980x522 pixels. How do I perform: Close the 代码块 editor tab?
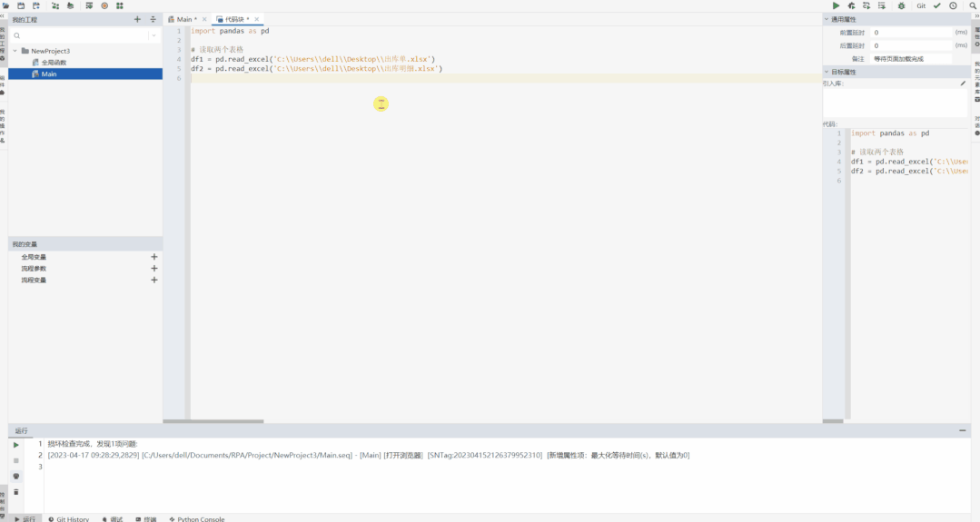point(257,19)
